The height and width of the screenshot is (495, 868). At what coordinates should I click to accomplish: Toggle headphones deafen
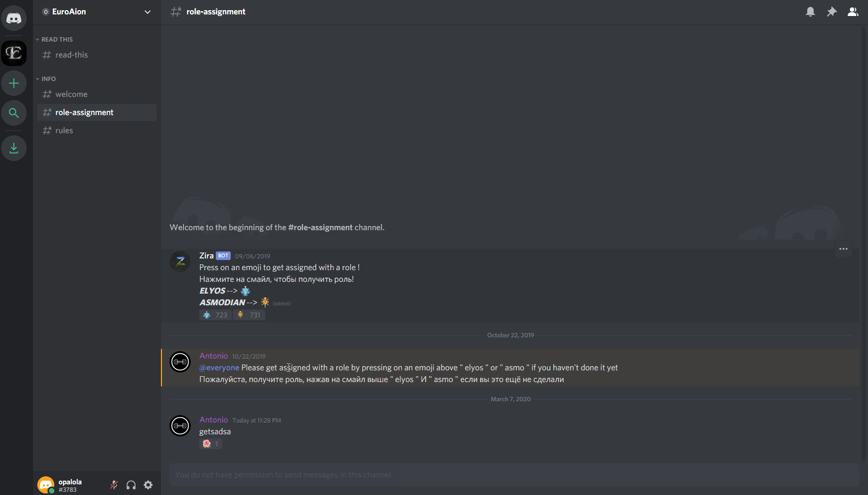(131, 485)
